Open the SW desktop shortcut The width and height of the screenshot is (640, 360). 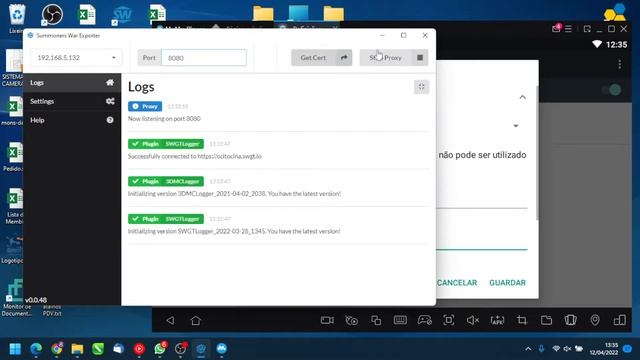click(x=121, y=16)
